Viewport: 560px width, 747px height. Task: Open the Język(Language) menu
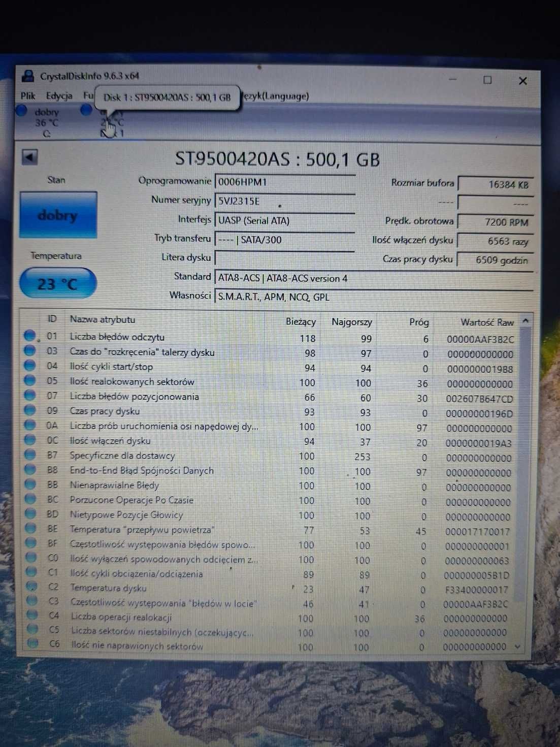point(276,96)
